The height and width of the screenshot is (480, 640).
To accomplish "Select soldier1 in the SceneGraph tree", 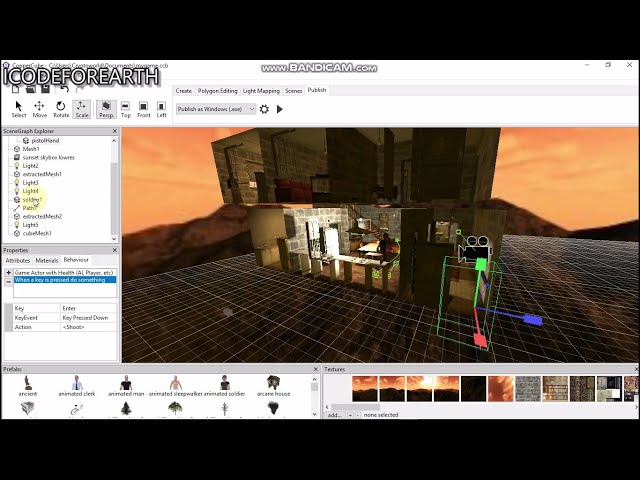I will 32,200.
